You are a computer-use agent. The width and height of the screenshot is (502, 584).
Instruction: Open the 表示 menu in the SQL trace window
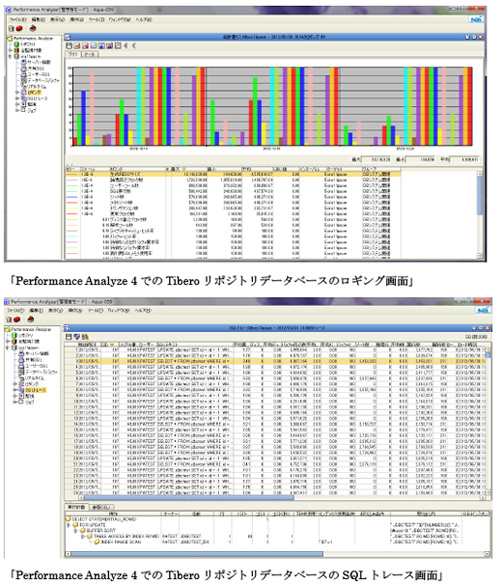tap(56, 310)
